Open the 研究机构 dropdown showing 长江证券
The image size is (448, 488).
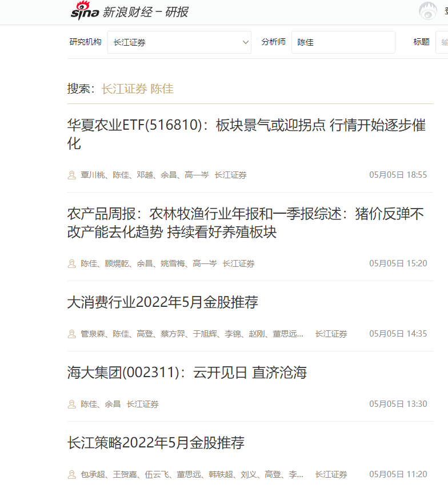[x=179, y=42]
